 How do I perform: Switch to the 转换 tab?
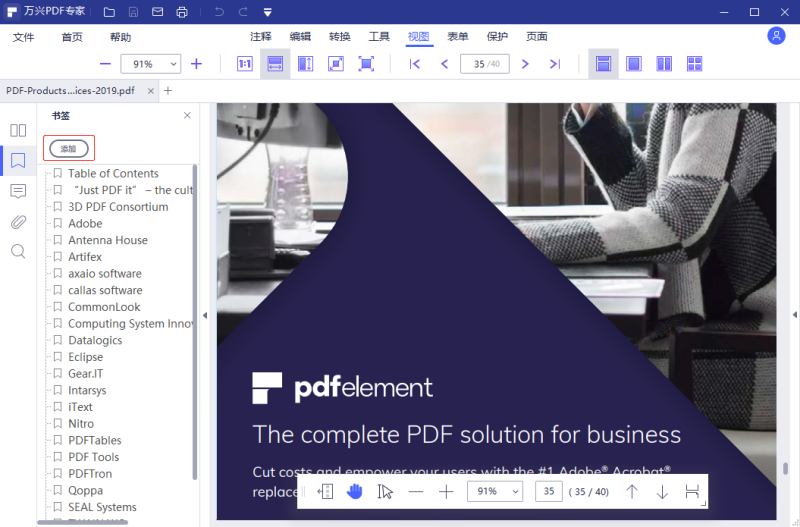tap(339, 36)
